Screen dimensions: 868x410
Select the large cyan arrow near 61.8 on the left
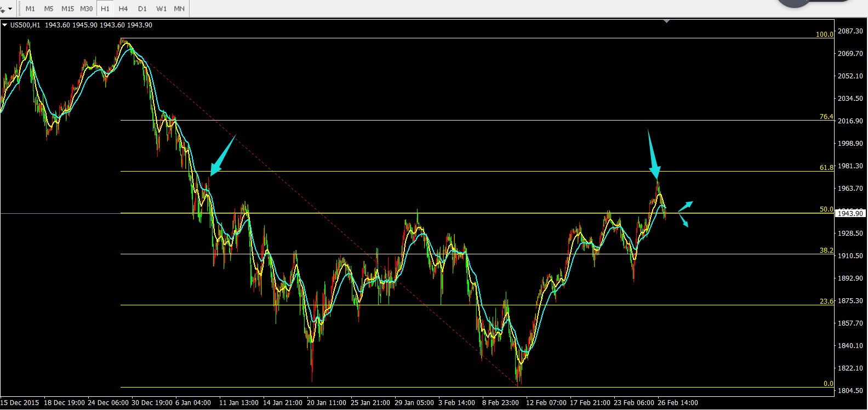[221, 158]
